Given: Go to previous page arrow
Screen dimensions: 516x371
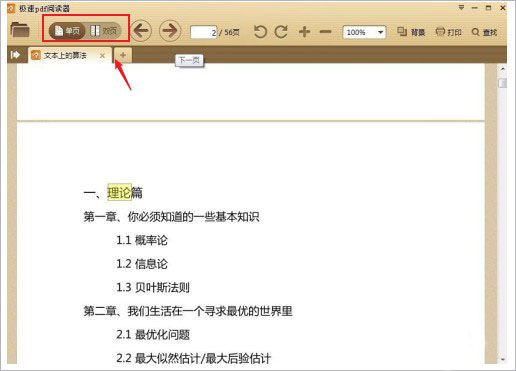Looking at the screenshot, I should tap(141, 31).
